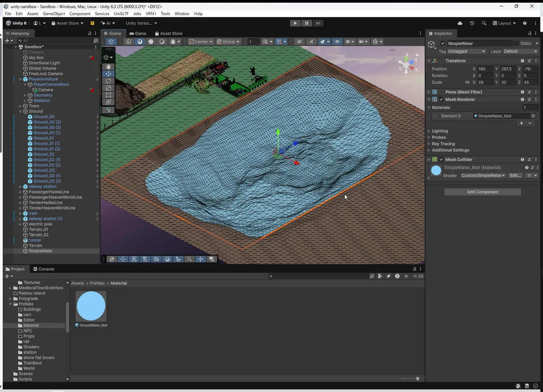Viewport: 543px width, 392px height.
Task: Click the cloud services icon
Action: click(x=460, y=23)
